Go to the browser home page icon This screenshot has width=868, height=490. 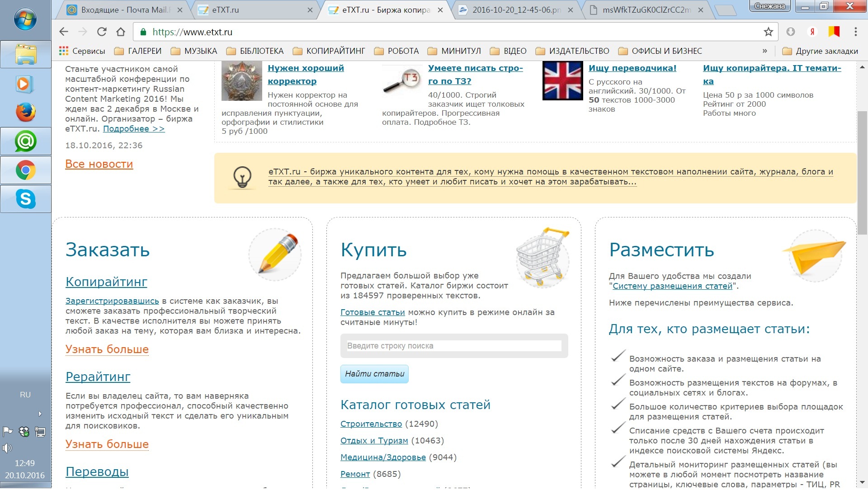[121, 32]
